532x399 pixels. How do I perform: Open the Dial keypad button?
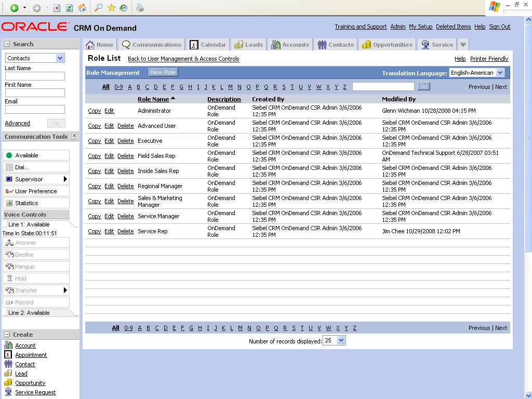click(x=36, y=167)
